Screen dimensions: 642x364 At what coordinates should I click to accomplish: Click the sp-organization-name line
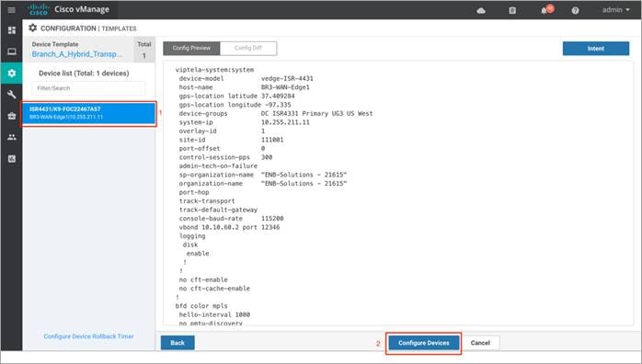[x=263, y=175]
